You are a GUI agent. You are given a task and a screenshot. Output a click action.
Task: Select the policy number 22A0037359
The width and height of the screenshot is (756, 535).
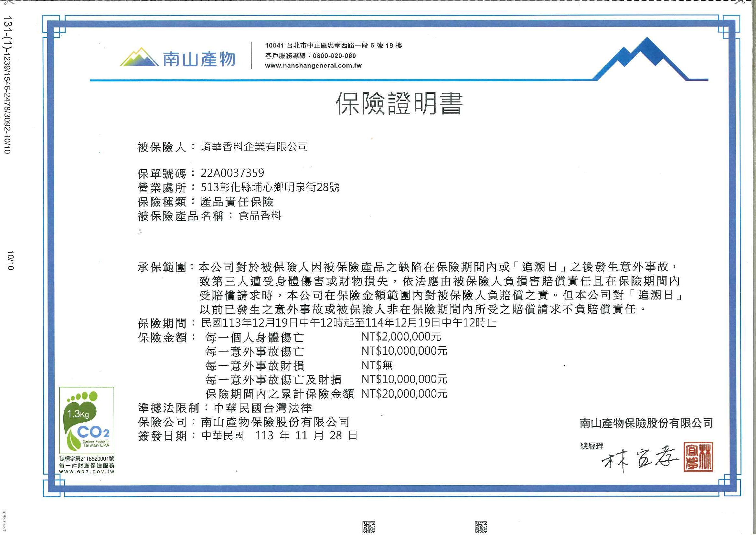(232, 173)
